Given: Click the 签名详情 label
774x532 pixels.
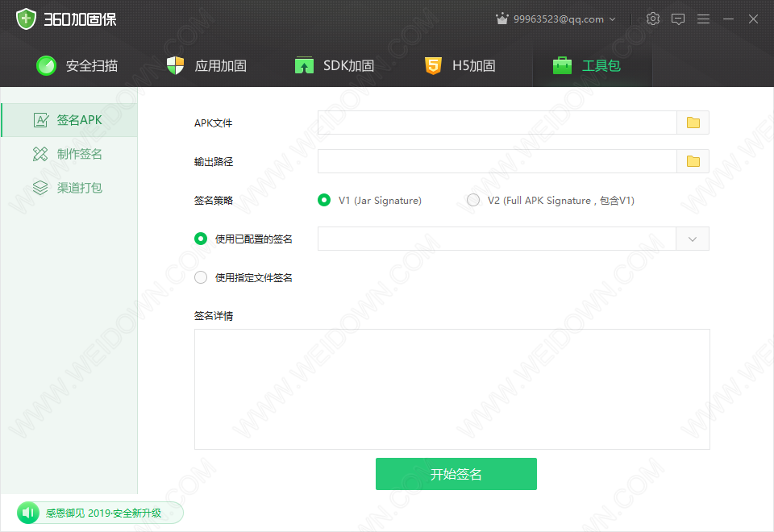Looking at the screenshot, I should click(x=213, y=316).
